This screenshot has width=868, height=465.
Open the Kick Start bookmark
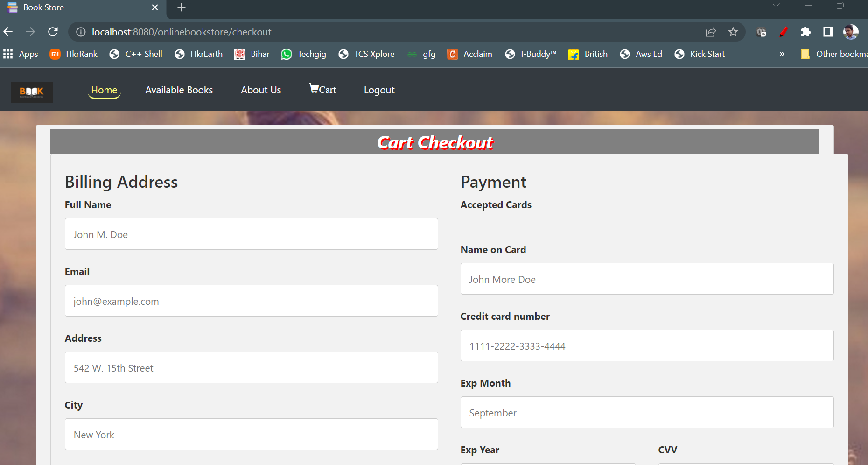pyautogui.click(x=700, y=54)
